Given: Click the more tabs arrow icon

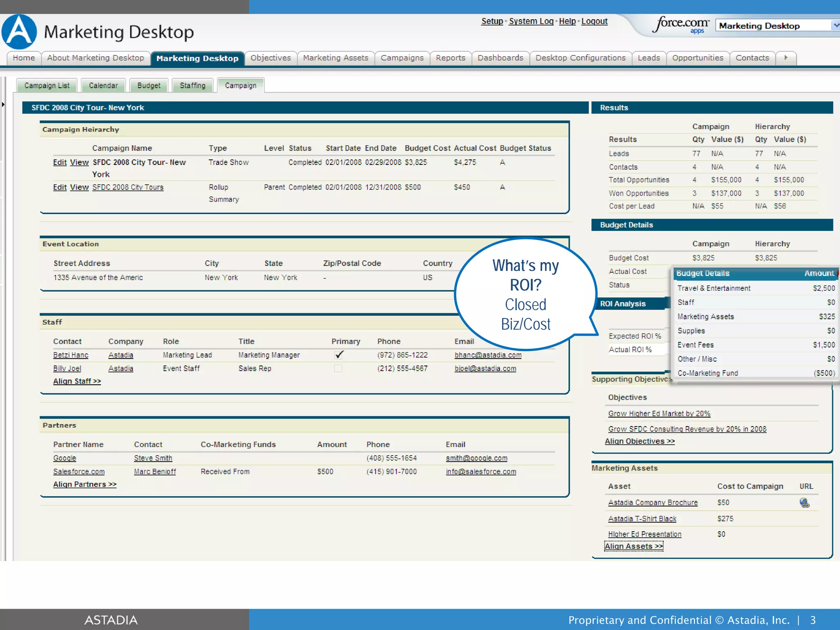Looking at the screenshot, I should (x=785, y=58).
